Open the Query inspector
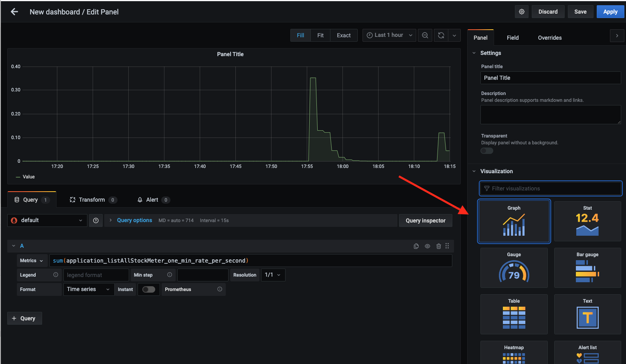Image resolution: width=626 pixels, height=364 pixels. (425, 220)
